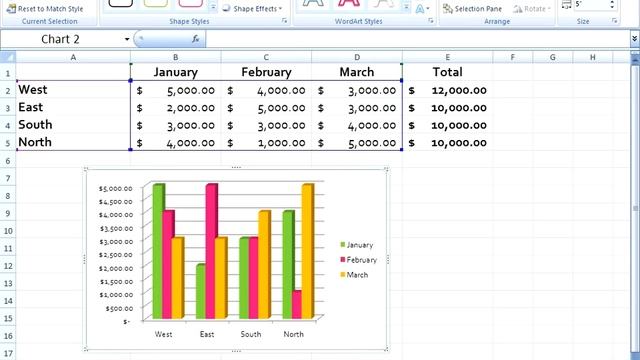Select the pink outline shape style
The image size is (640, 360).
[191, 3]
